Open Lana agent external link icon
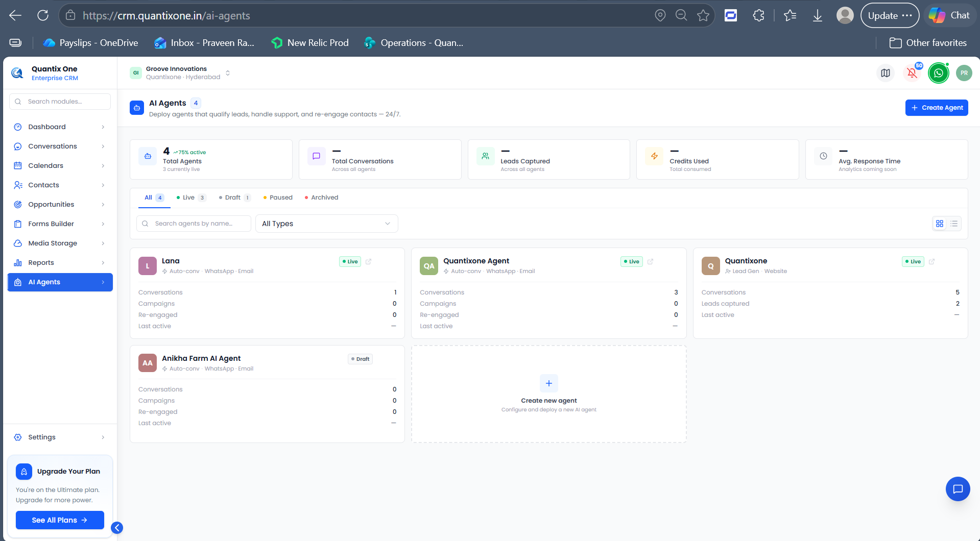Image resolution: width=980 pixels, height=541 pixels. [x=369, y=261]
